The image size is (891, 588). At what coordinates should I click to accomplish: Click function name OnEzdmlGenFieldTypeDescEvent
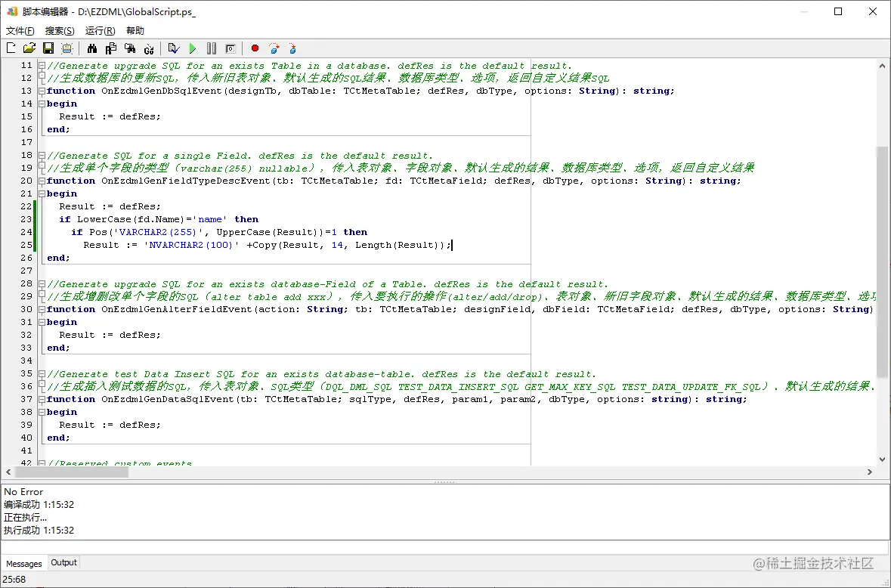[x=186, y=181]
